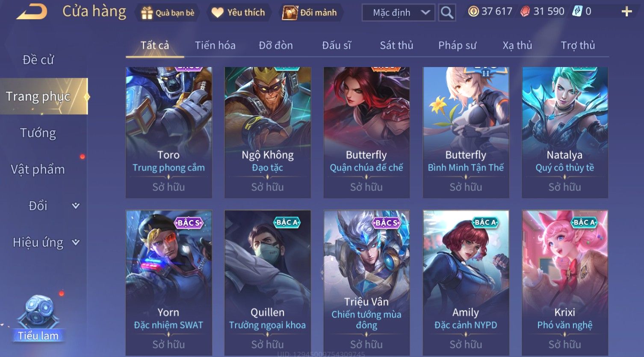
Task: Tap the red ruby currency icon
Action: pyautogui.click(x=525, y=12)
